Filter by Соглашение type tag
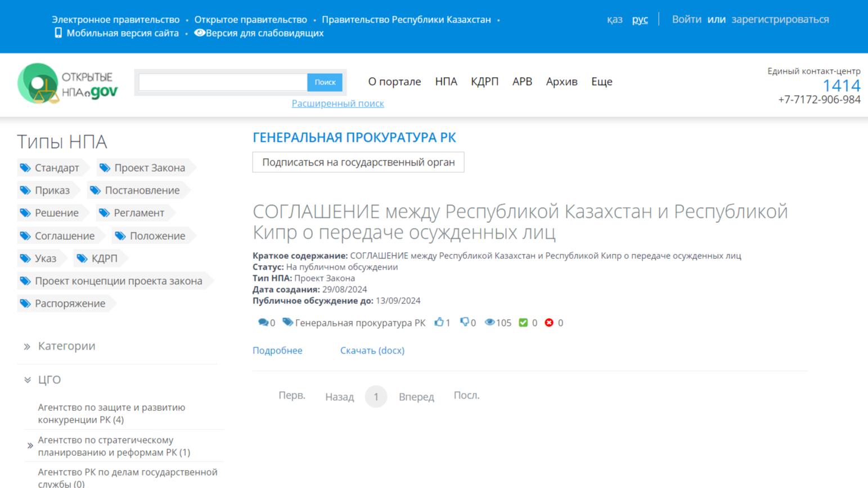This screenshot has height=488, width=868. click(64, 236)
